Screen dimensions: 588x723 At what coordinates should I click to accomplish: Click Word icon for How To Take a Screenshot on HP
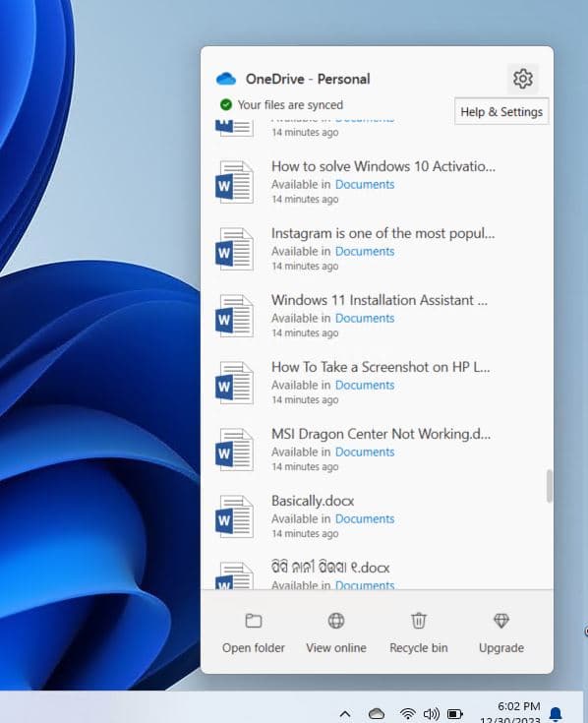point(234,383)
